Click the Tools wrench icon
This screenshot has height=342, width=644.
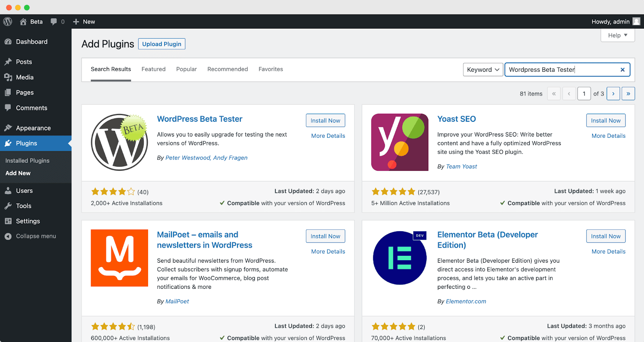point(8,206)
